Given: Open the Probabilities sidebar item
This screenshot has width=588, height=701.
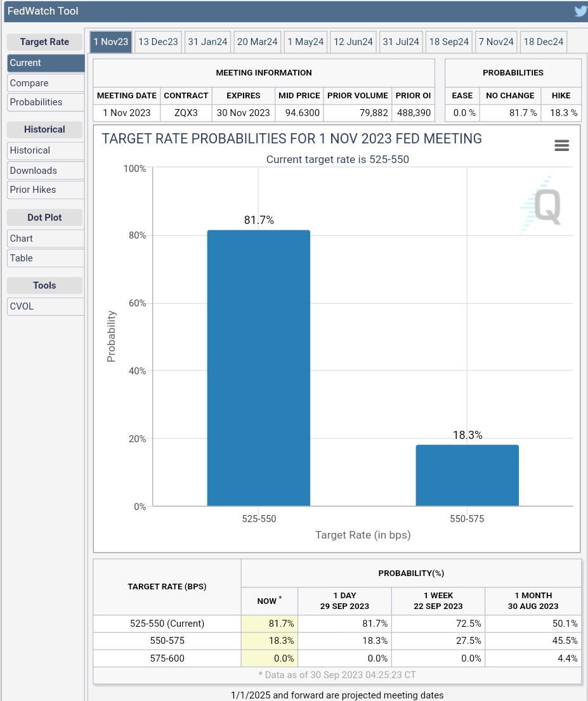Looking at the screenshot, I should coord(46,102).
